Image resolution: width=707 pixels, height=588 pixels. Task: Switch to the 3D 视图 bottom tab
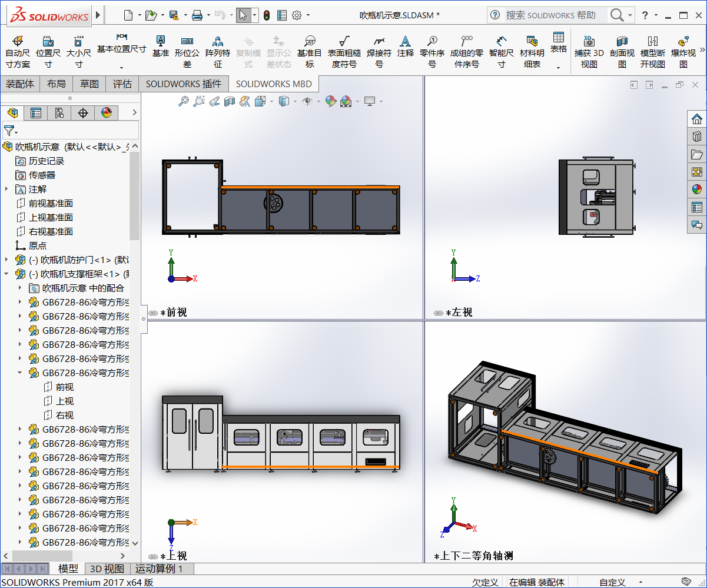pyautogui.click(x=107, y=569)
